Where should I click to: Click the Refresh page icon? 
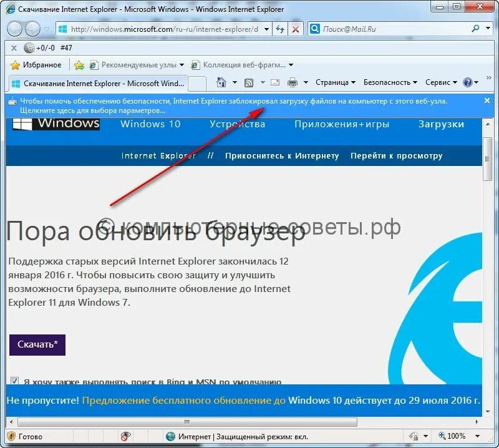pos(280,29)
